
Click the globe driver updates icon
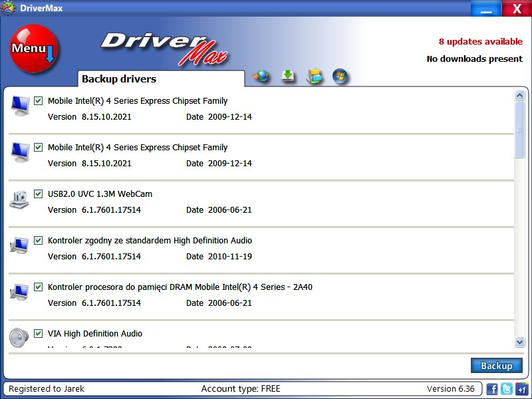pyautogui.click(x=261, y=76)
